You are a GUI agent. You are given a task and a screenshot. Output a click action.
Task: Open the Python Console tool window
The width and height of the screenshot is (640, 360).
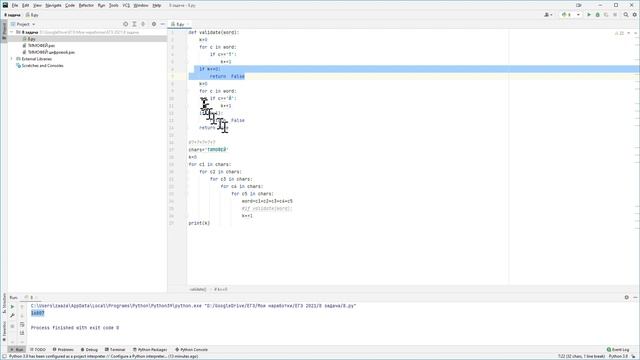pos(191,350)
